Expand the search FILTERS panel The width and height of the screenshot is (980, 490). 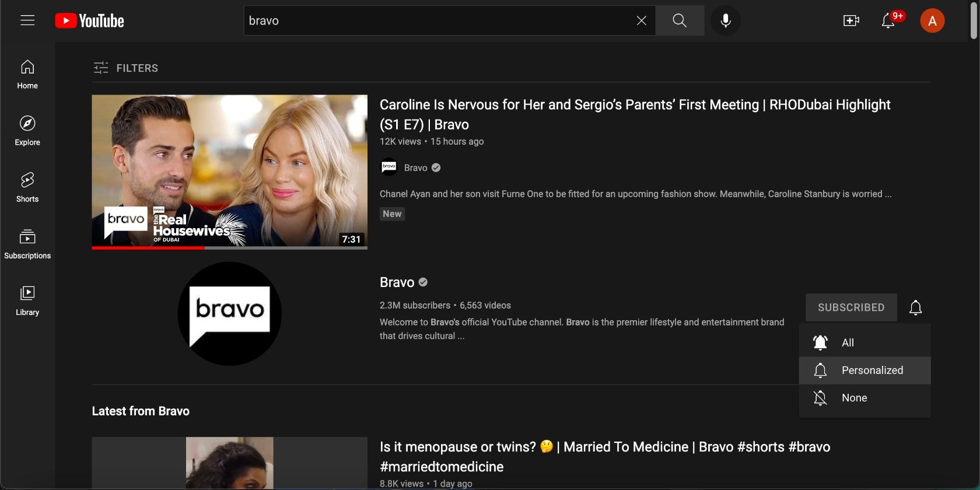click(125, 68)
